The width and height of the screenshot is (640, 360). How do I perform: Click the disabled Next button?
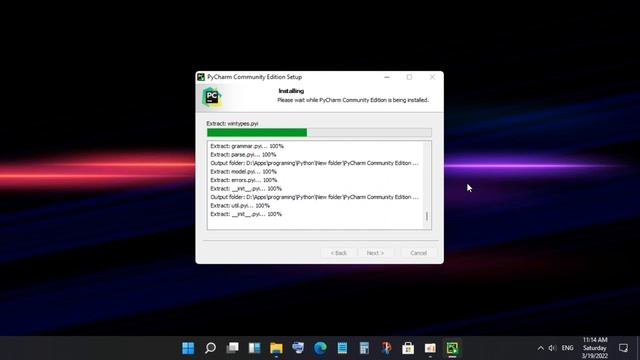(375, 253)
